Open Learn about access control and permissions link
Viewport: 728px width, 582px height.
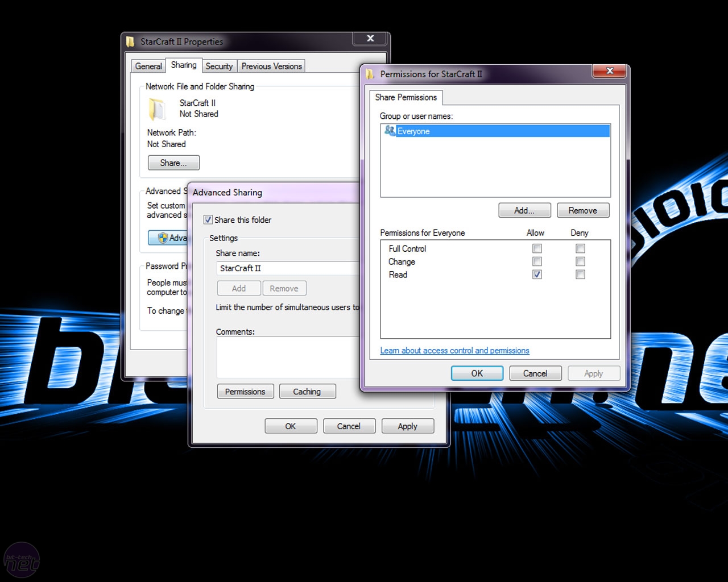pos(454,350)
